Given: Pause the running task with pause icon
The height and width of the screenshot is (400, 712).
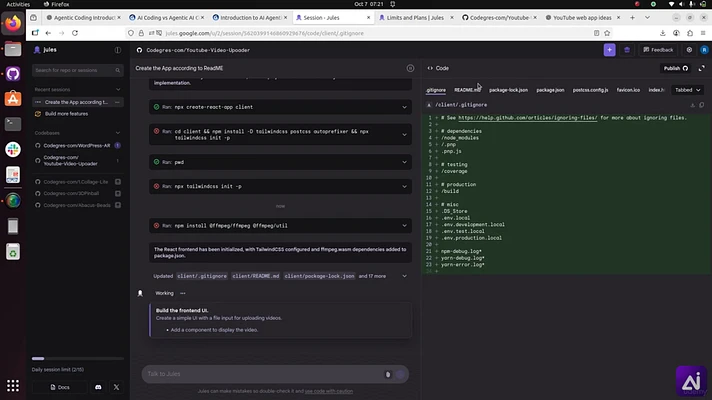Looking at the screenshot, I should (410, 68).
